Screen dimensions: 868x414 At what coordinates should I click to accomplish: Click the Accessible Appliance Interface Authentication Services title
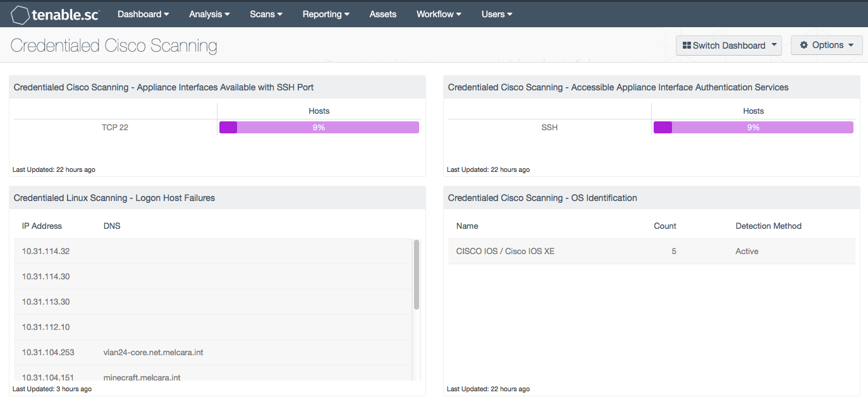[x=618, y=87]
